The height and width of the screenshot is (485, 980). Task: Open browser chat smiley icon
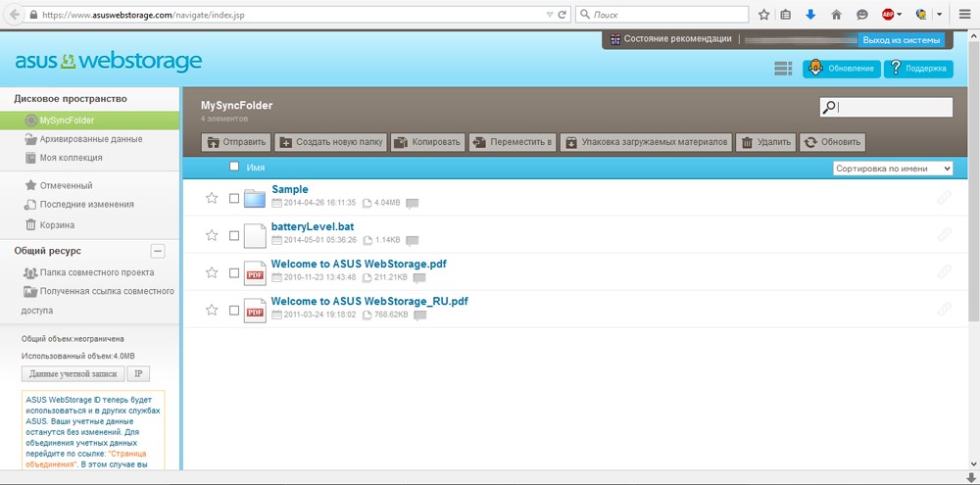click(x=861, y=15)
